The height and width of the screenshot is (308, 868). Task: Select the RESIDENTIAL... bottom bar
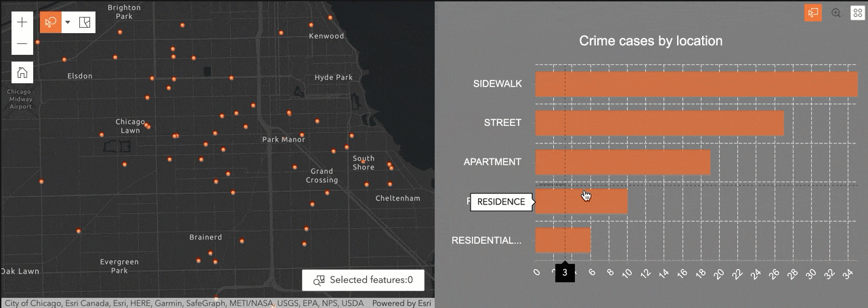coord(563,240)
